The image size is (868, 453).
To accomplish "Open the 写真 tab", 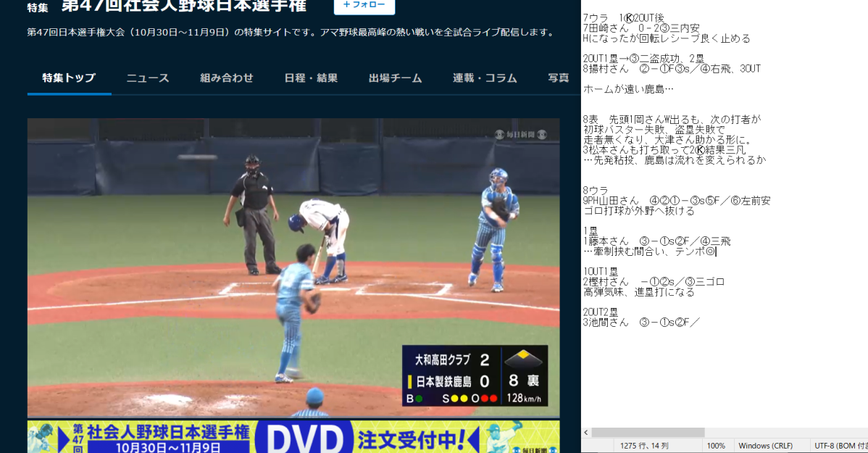I will pos(559,78).
